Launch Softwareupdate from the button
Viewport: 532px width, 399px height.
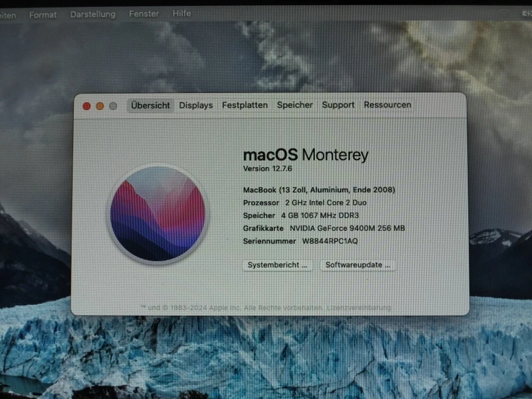(x=357, y=265)
